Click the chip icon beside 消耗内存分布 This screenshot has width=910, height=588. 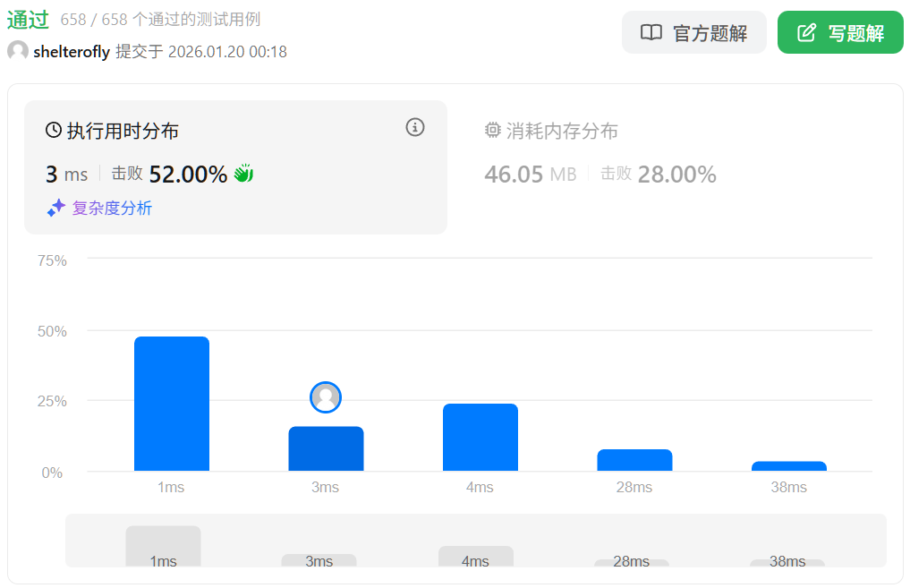click(x=492, y=131)
